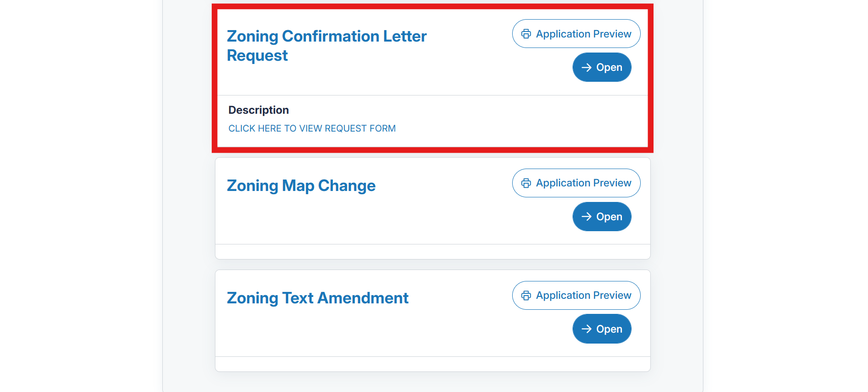Select the Zoning Text Amendment title
The image size is (868, 392).
tap(317, 298)
